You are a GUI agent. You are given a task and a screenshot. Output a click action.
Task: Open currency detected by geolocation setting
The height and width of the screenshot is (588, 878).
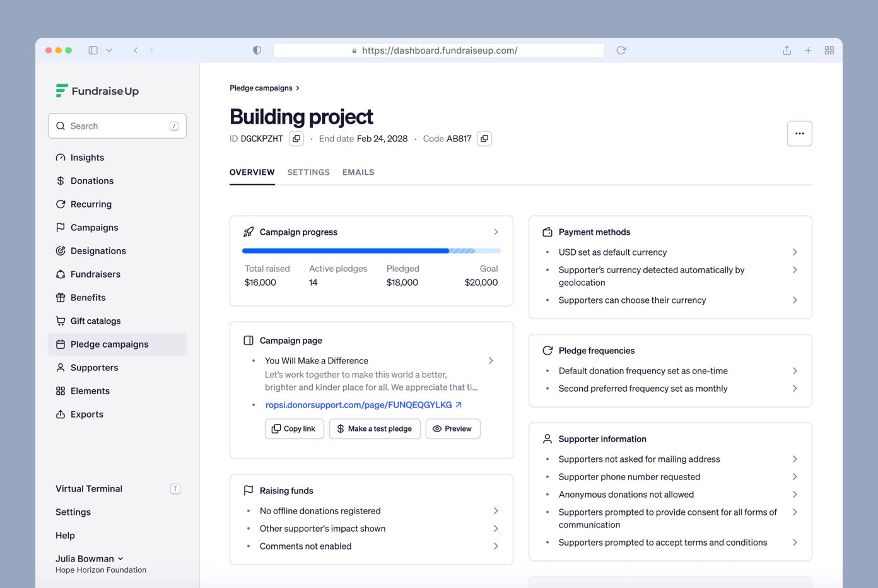click(670, 276)
